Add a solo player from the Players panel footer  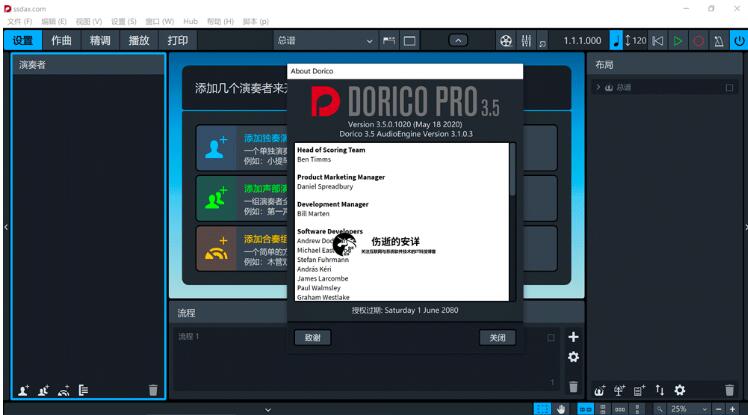pos(23,391)
